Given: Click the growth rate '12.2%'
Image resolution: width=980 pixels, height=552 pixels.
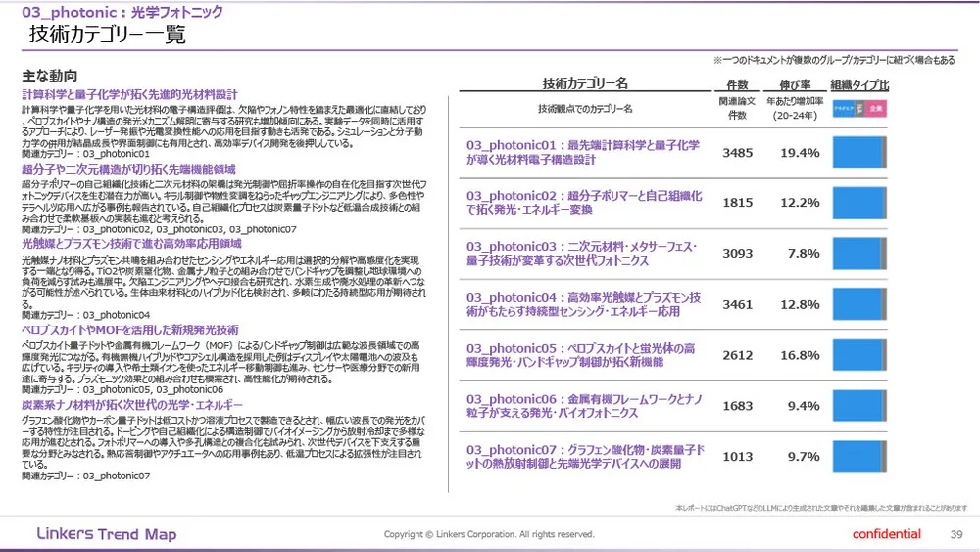Looking at the screenshot, I should coord(800,203).
